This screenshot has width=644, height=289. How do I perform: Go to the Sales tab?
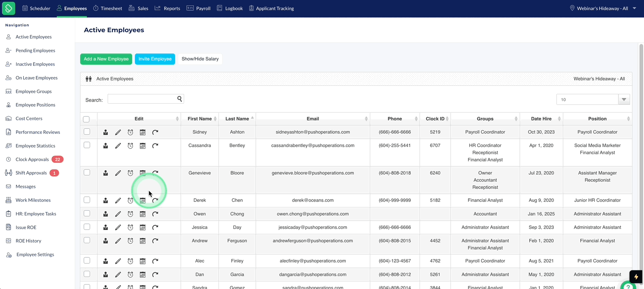[x=138, y=8]
